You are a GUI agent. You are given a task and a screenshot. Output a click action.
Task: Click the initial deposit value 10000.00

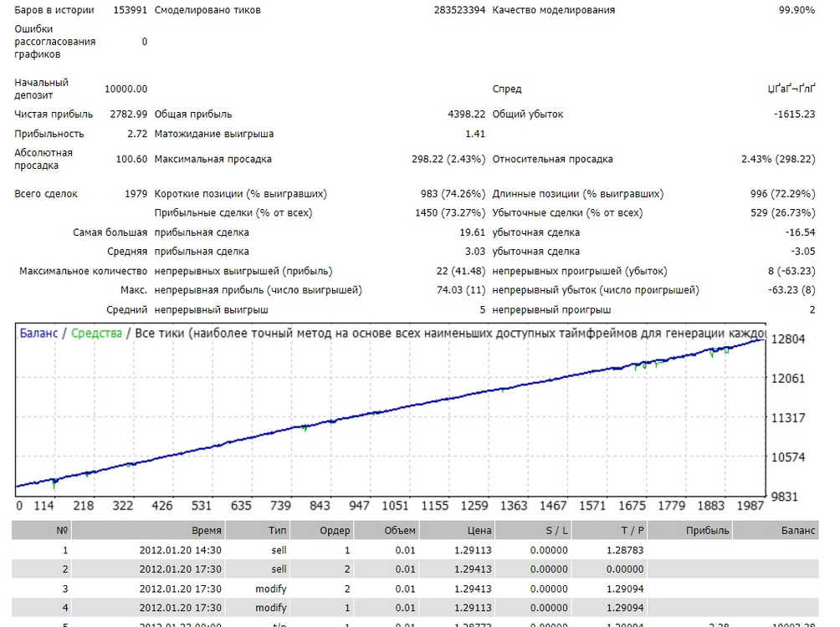click(125, 89)
